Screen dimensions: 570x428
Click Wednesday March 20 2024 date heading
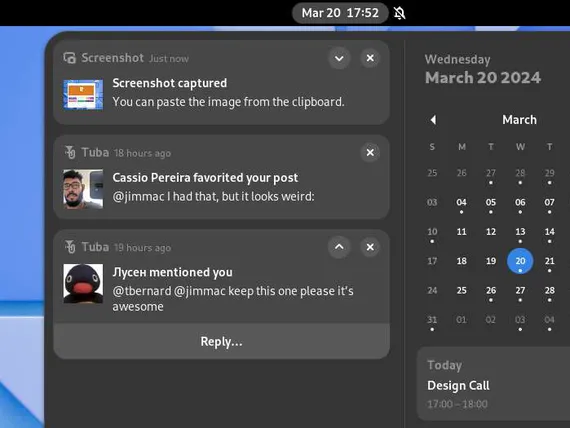pos(483,70)
